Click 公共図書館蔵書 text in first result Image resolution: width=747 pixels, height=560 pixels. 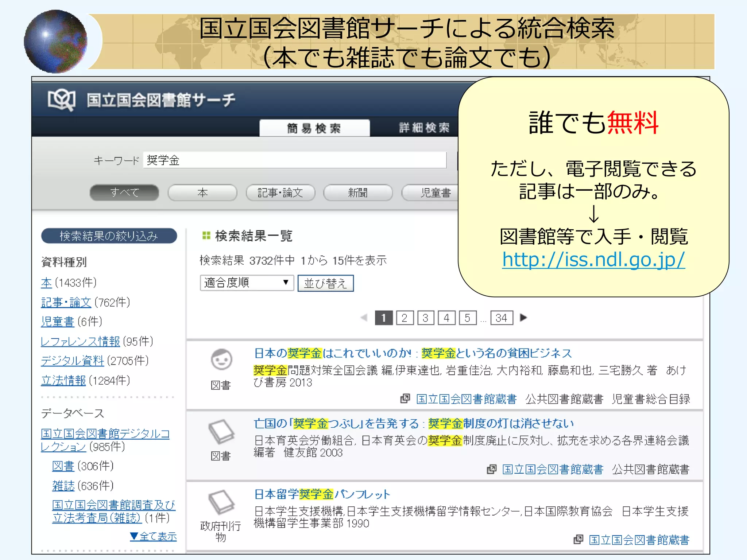click(x=564, y=399)
